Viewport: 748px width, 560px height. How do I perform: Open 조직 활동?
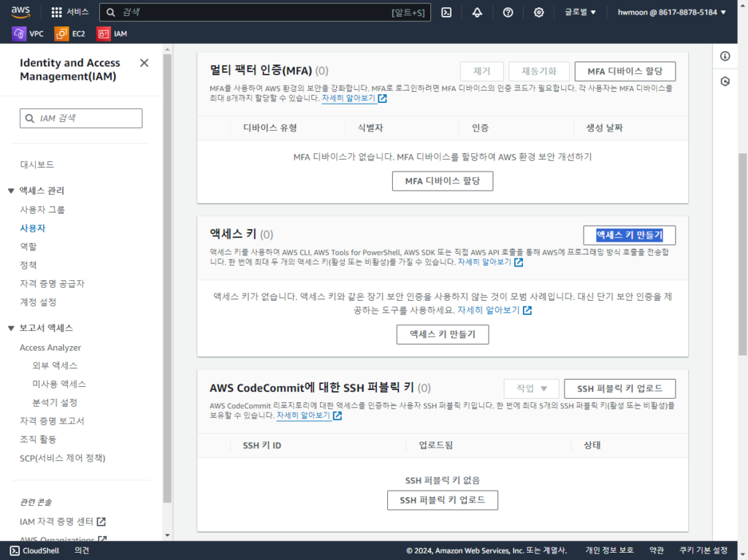pyautogui.click(x=38, y=440)
